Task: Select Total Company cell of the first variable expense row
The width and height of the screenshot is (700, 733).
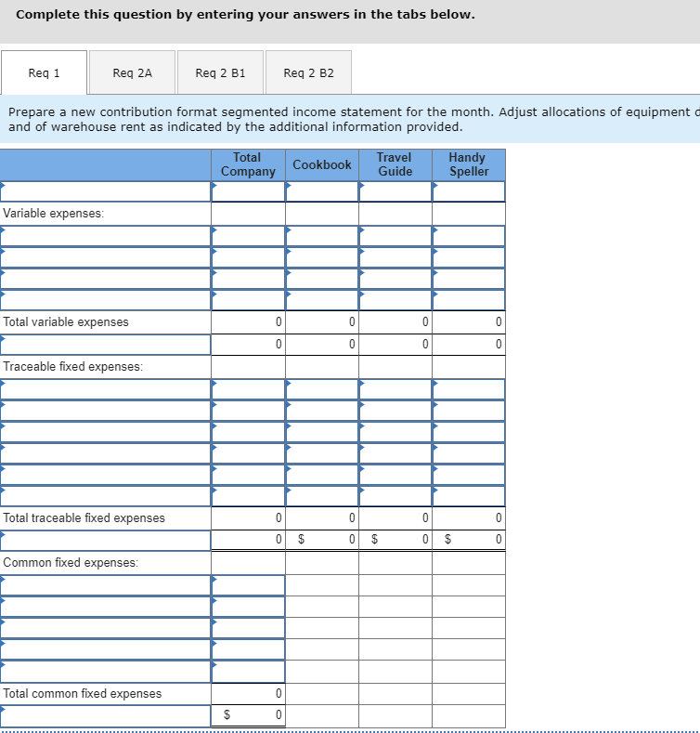Action: pos(248,236)
